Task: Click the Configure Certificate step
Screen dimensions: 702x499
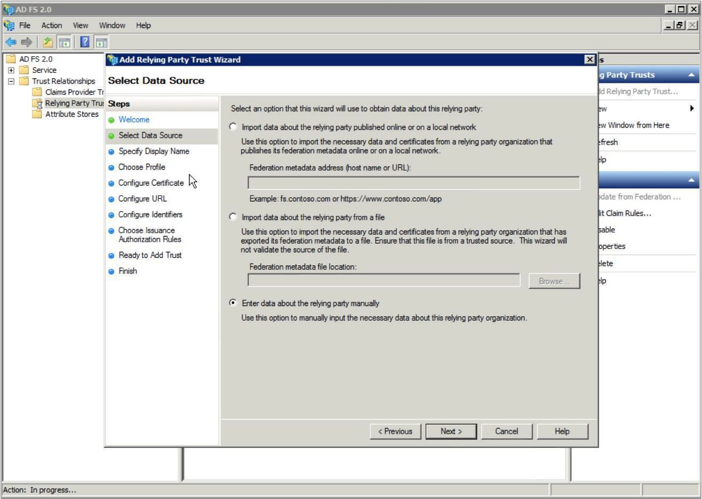Action: (x=151, y=183)
